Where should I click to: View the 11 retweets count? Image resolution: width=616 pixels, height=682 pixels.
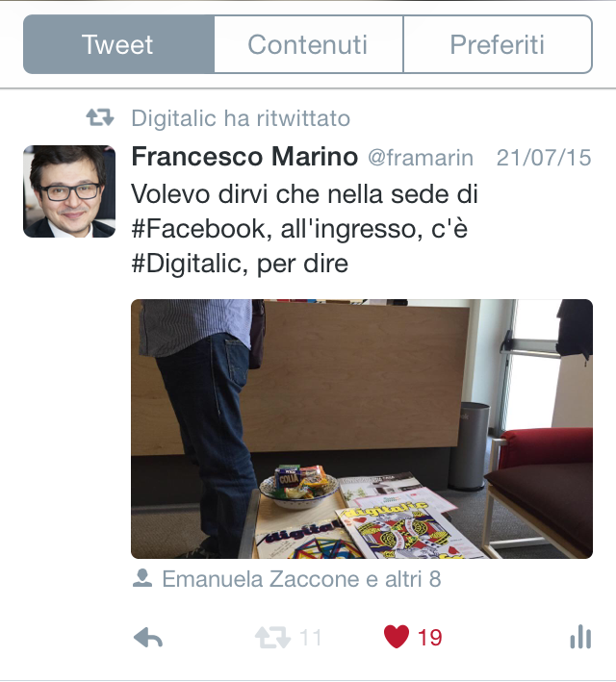pyautogui.click(x=310, y=638)
